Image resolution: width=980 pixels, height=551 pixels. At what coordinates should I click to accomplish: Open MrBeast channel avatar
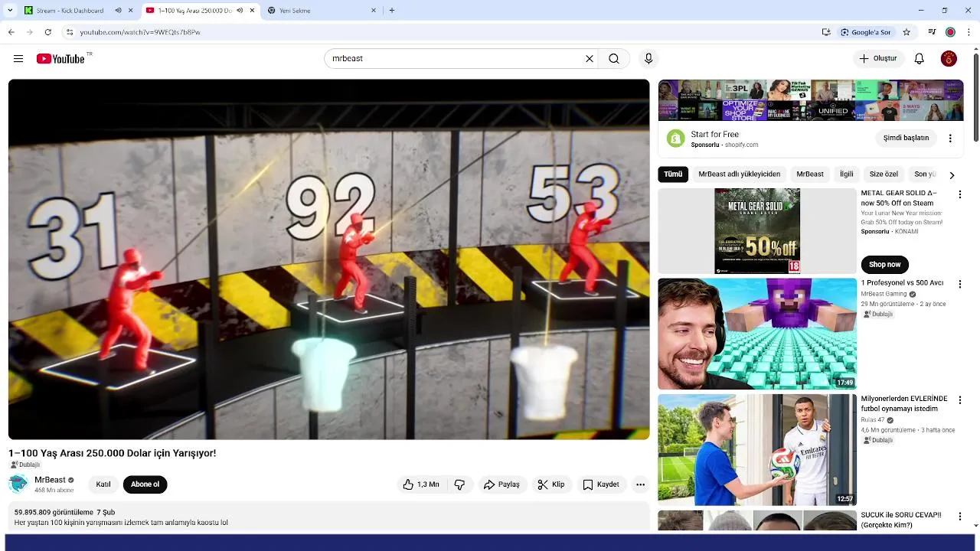[x=18, y=484]
